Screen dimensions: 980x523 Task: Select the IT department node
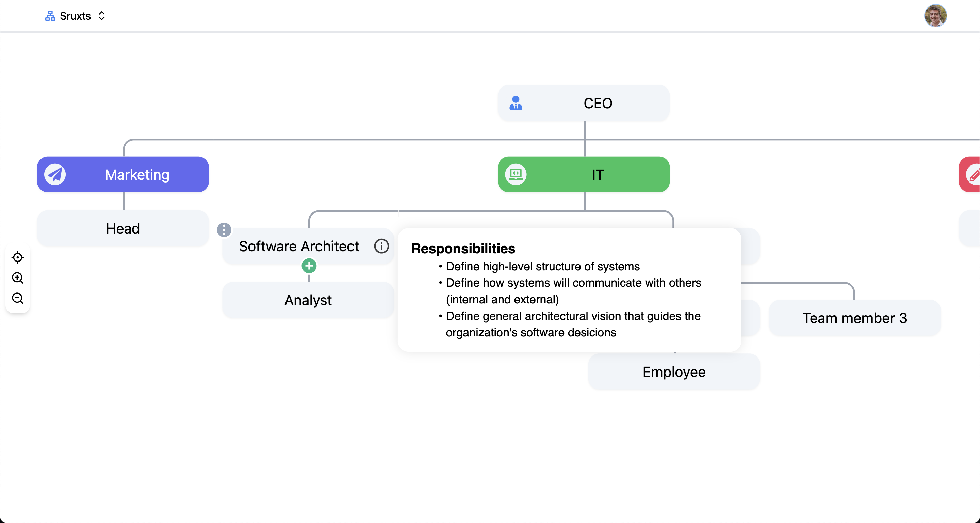click(x=584, y=175)
